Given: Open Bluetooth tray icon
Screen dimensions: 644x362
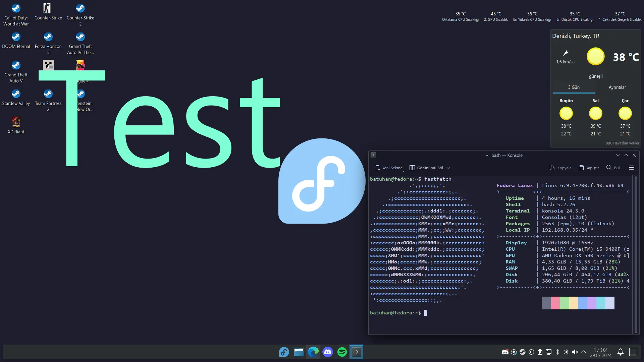Looking at the screenshot, I should (557, 352).
